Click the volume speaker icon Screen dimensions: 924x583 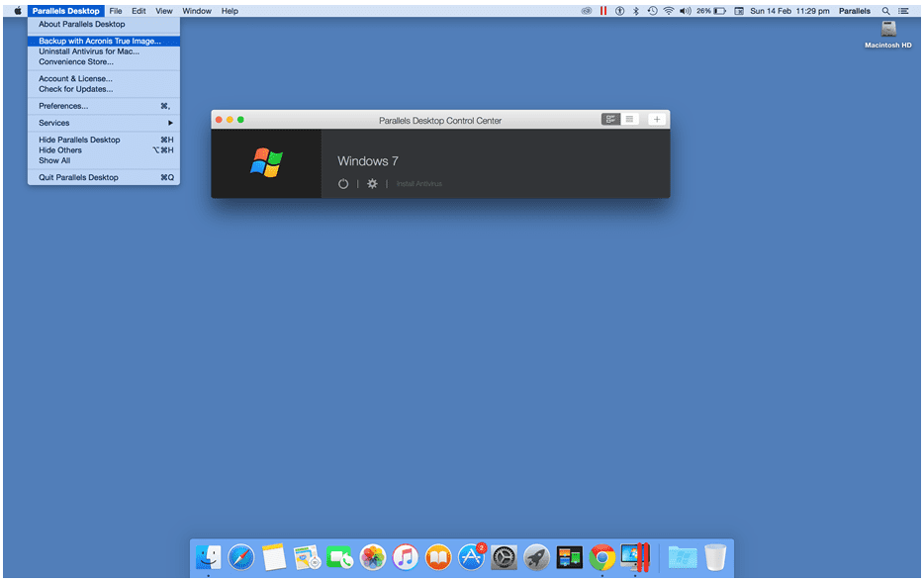pyautogui.click(x=685, y=11)
